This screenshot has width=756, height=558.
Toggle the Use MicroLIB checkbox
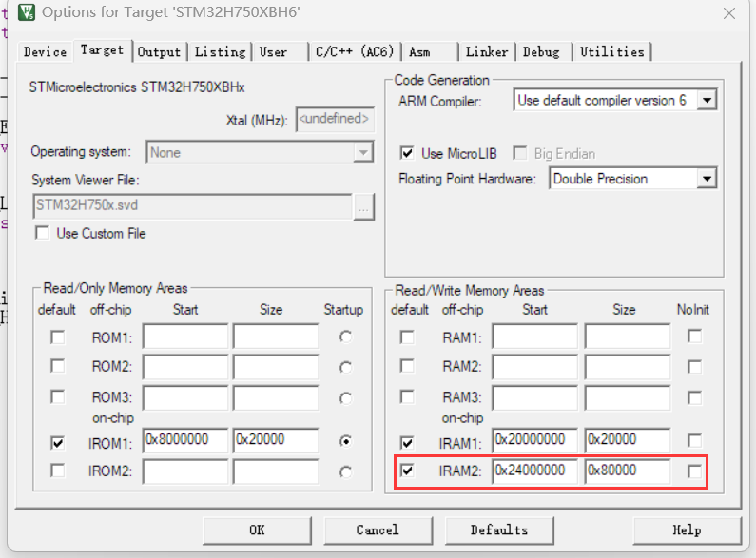click(407, 153)
